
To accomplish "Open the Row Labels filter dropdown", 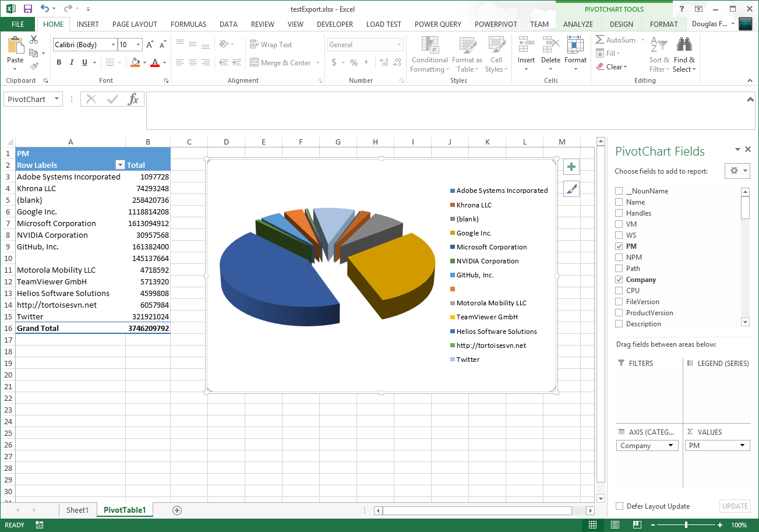I will click(120, 165).
